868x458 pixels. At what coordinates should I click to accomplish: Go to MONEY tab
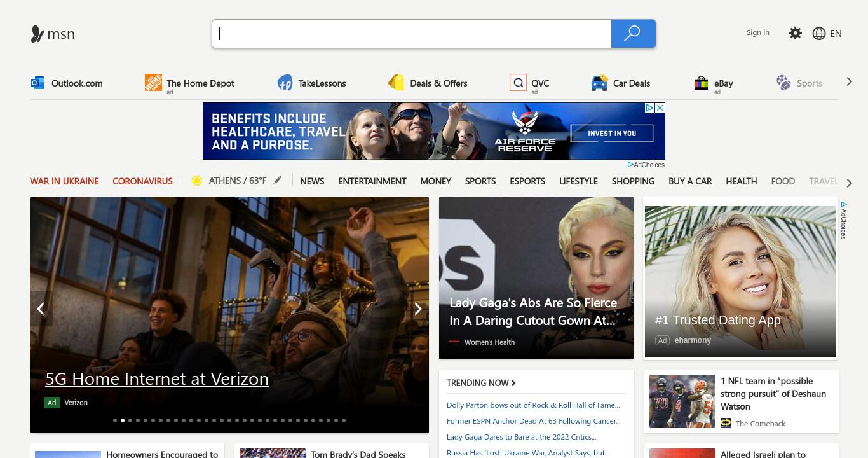436,181
